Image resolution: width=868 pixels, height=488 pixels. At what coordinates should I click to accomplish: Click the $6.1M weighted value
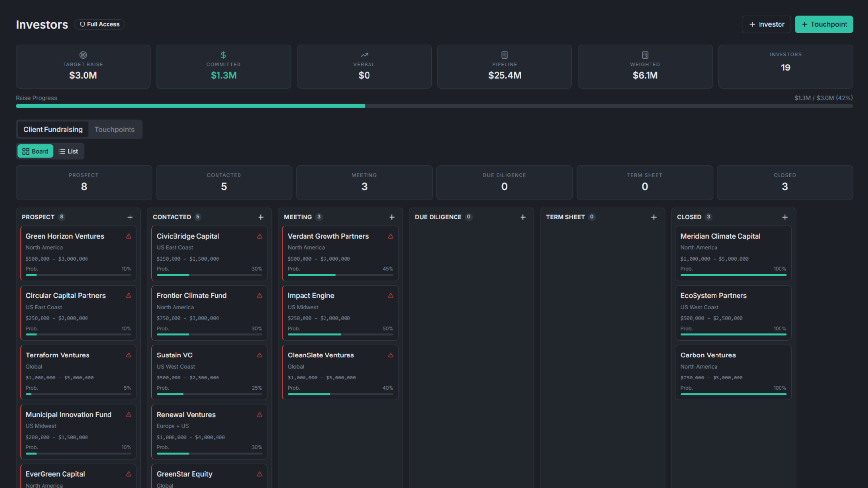(x=645, y=75)
